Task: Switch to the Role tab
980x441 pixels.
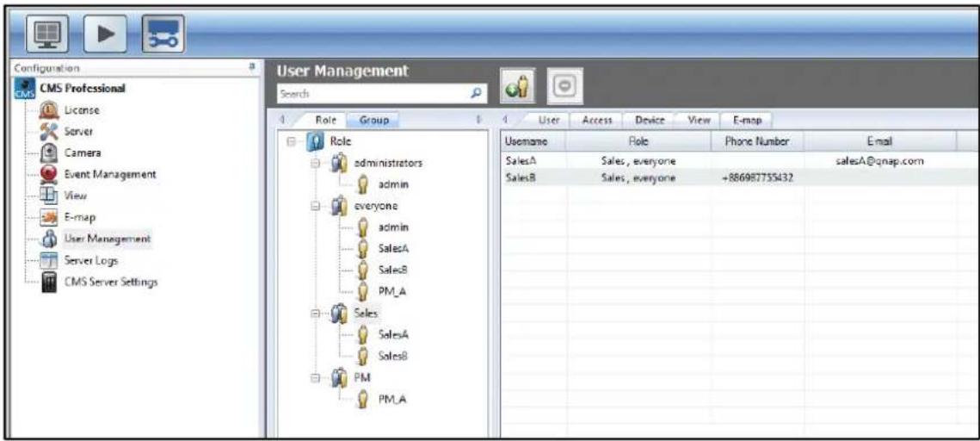Action: (325, 120)
